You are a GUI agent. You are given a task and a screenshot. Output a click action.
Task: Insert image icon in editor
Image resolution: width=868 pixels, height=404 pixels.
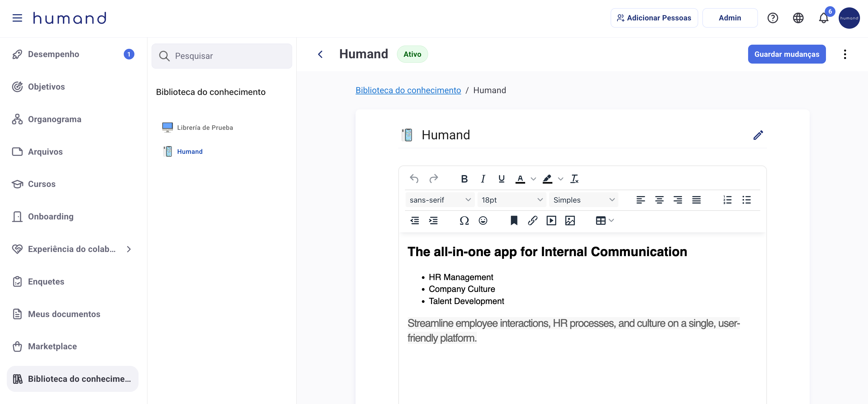570,221
